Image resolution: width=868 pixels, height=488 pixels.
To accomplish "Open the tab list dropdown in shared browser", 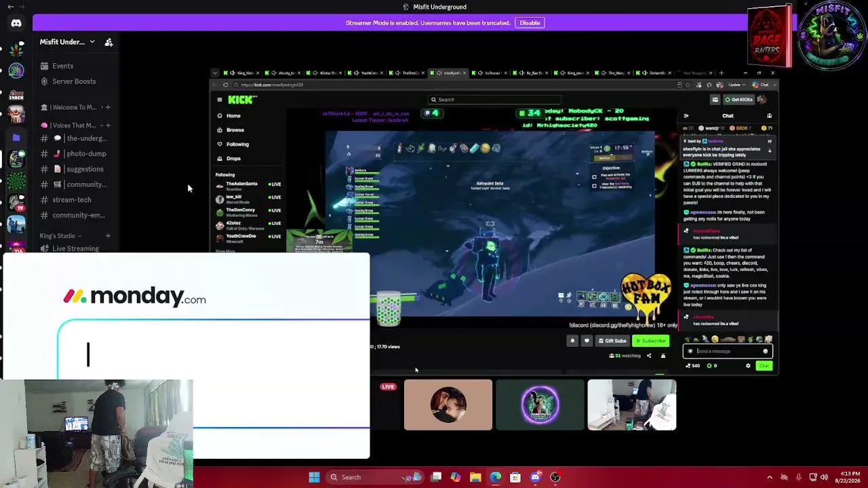I will coord(215,73).
